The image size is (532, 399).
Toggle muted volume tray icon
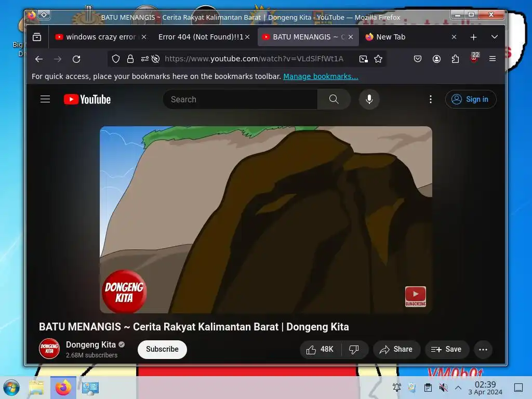[x=443, y=387]
